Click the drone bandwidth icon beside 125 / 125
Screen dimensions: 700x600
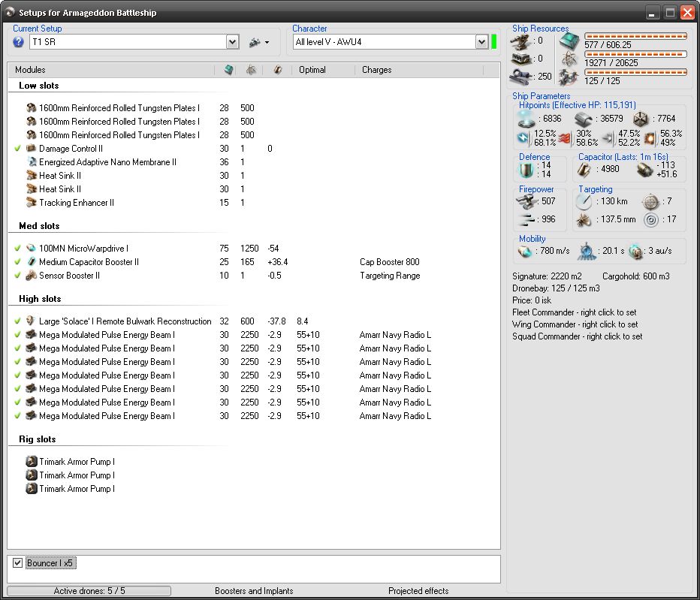click(569, 77)
